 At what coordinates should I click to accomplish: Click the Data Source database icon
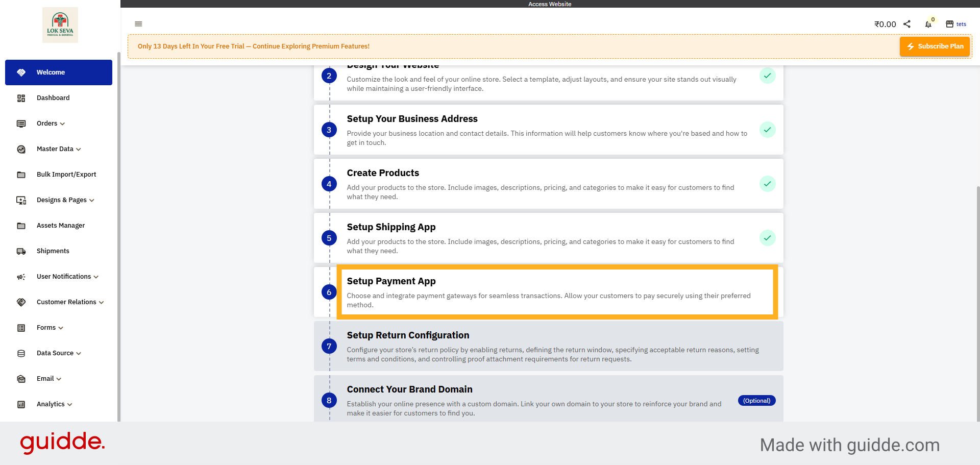pyautogui.click(x=21, y=353)
